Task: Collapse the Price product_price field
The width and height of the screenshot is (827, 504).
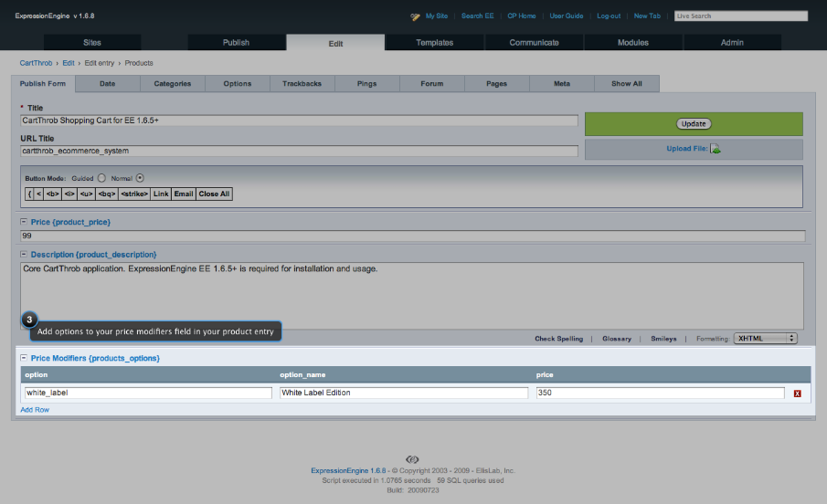Action: point(24,222)
